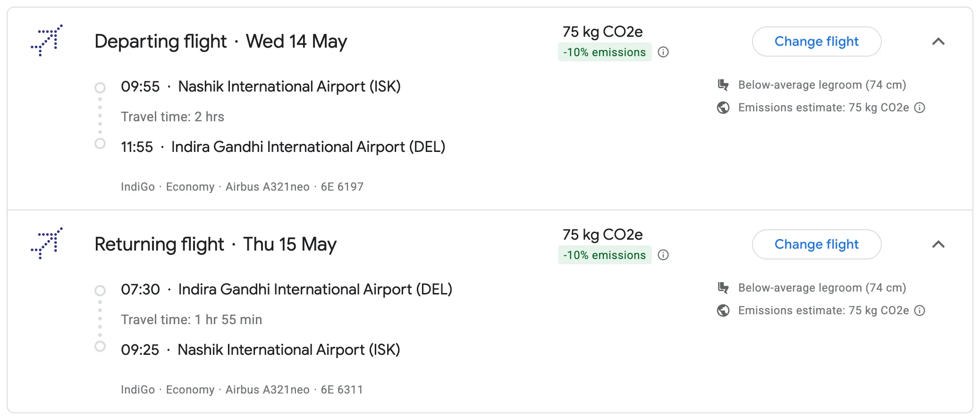
Task: Open emissions info icon for returning flight badge
Action: [x=663, y=255]
